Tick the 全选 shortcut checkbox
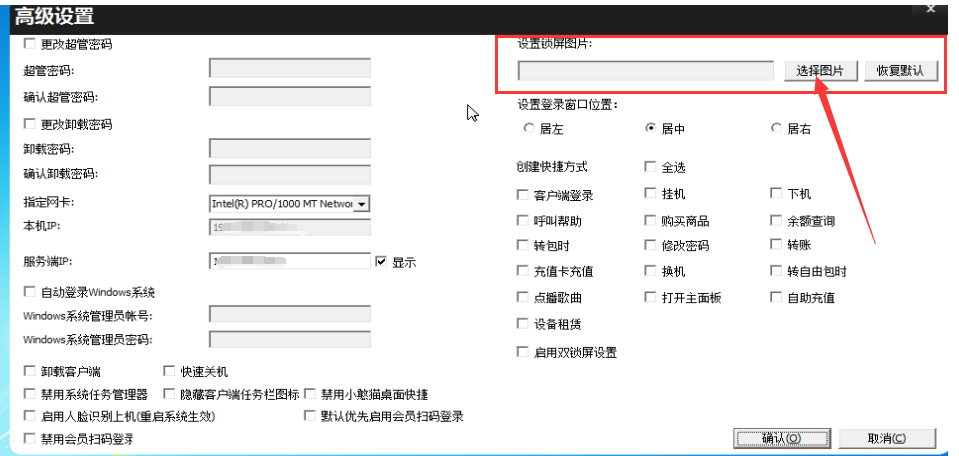The image size is (959, 456). (x=651, y=168)
